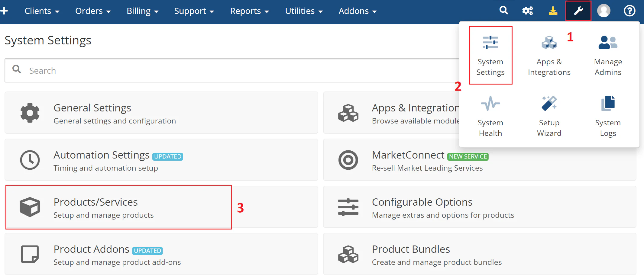Open the Automation gears icon in navbar
644x276 pixels.
tap(528, 11)
